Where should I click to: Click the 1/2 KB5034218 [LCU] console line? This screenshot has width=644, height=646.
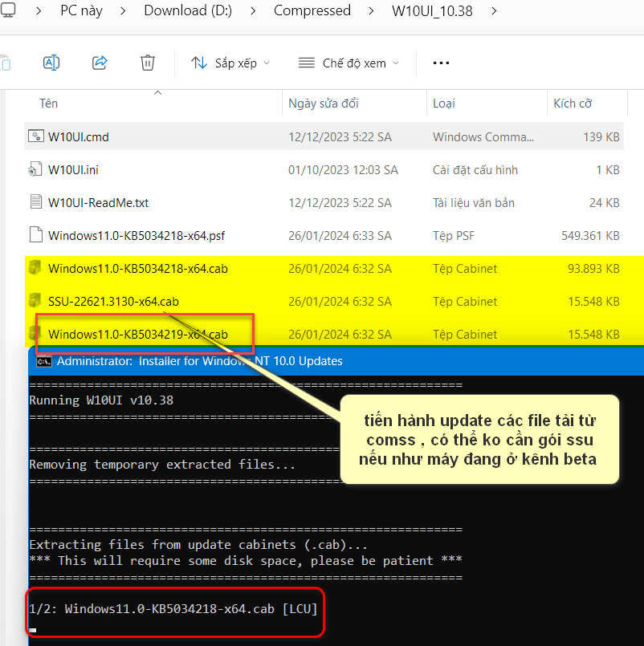click(x=173, y=609)
